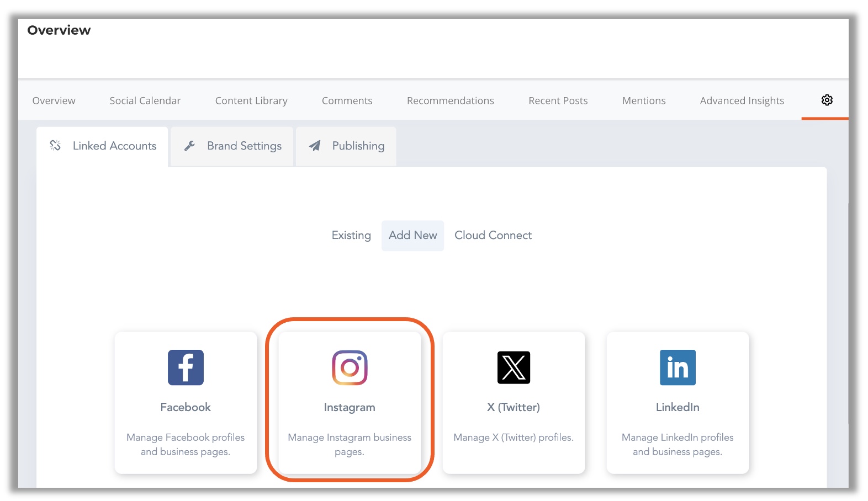
Task: Open the Social Calendar tab
Action: [x=145, y=100]
